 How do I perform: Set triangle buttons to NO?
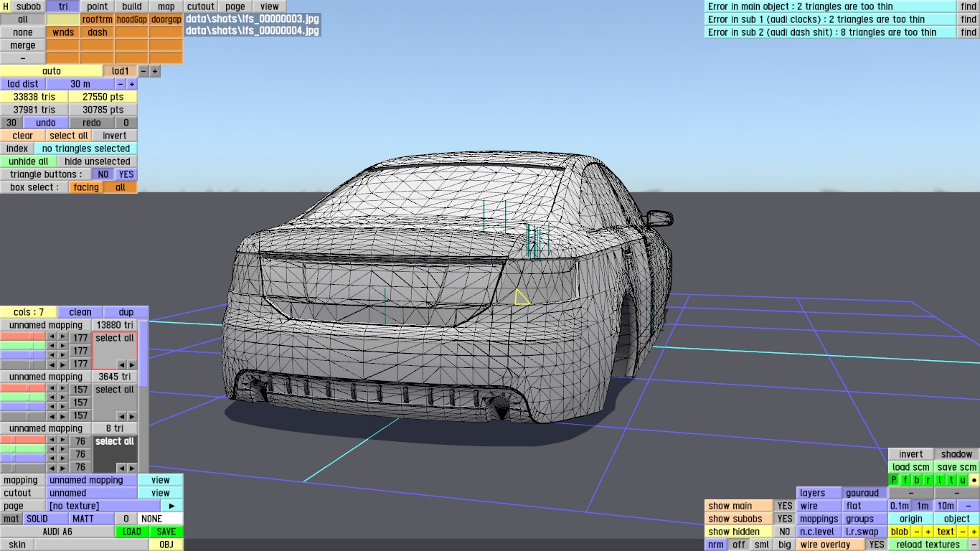pyautogui.click(x=103, y=174)
